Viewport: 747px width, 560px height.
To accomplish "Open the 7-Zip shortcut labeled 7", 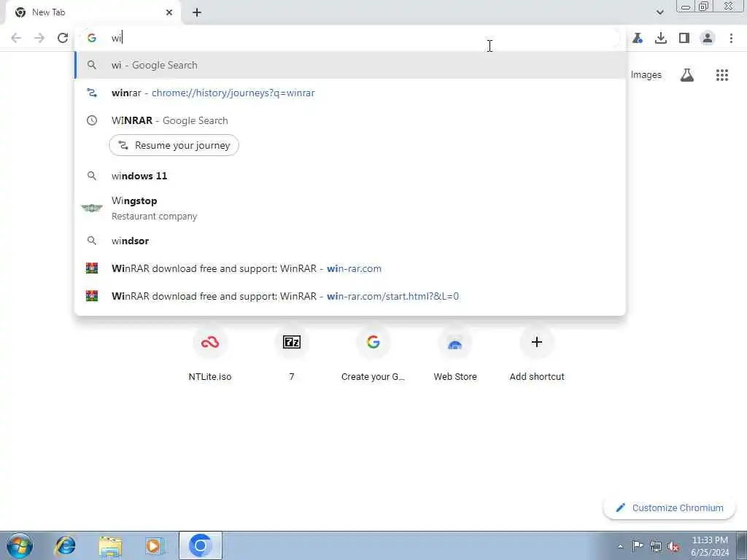I will [x=292, y=354].
